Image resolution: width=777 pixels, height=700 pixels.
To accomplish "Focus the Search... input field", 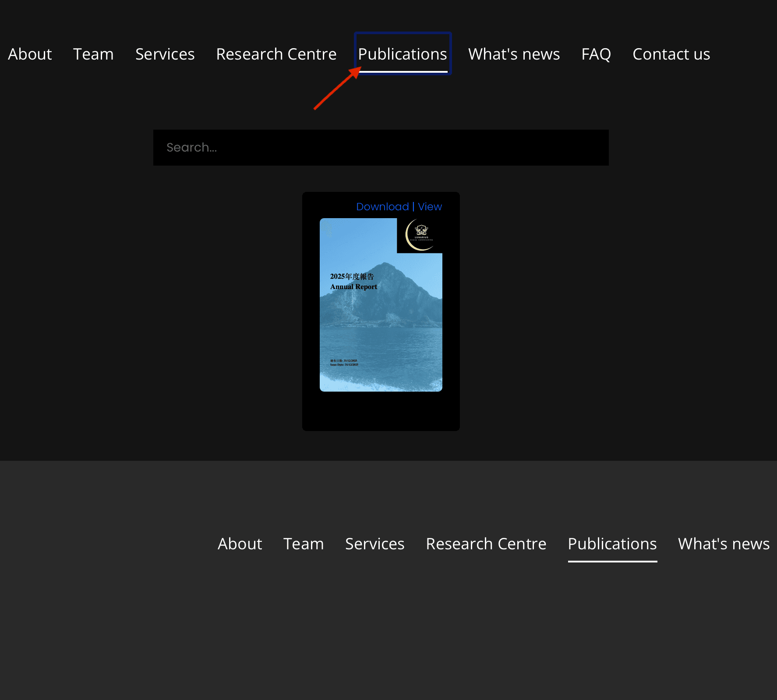I will (380, 148).
